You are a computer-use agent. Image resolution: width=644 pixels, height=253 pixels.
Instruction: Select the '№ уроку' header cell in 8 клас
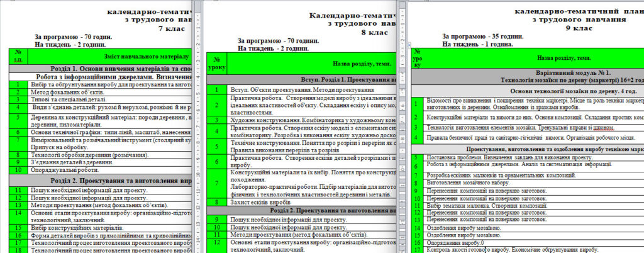216,64
